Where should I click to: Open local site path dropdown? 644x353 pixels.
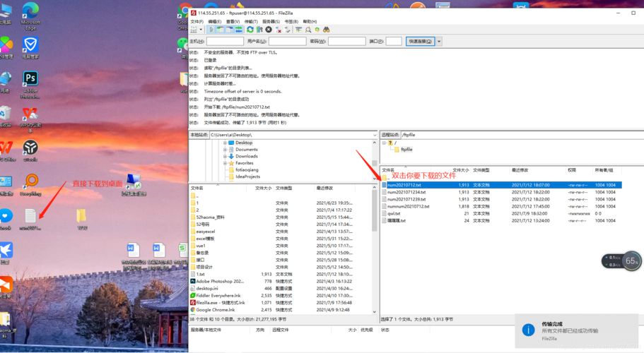pyautogui.click(x=375, y=135)
